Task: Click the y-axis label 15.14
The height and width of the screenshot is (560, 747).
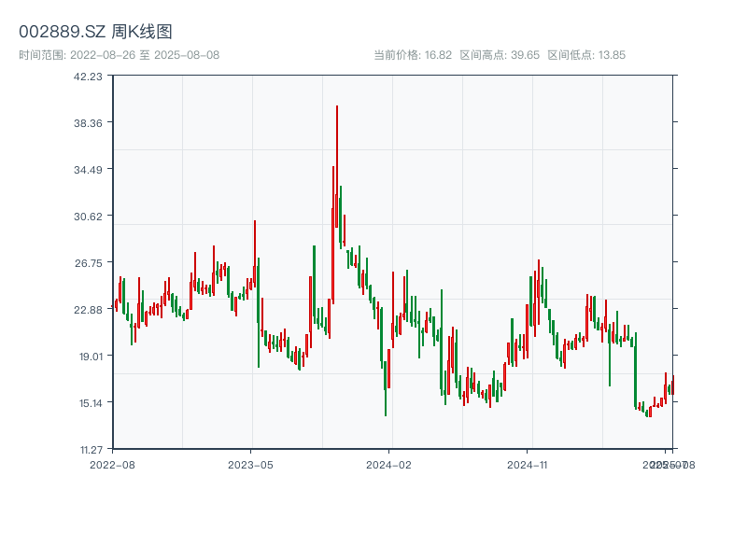Action: tap(91, 403)
